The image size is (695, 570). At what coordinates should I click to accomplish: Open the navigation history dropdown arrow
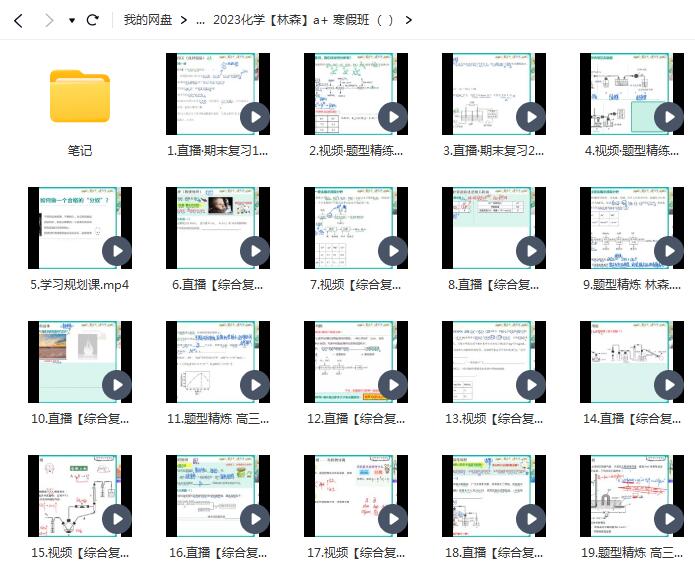click(72, 20)
